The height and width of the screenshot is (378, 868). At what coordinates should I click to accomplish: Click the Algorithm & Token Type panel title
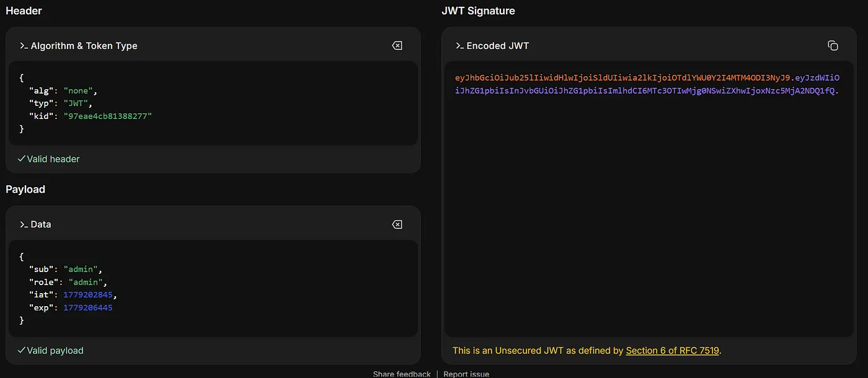click(x=84, y=46)
